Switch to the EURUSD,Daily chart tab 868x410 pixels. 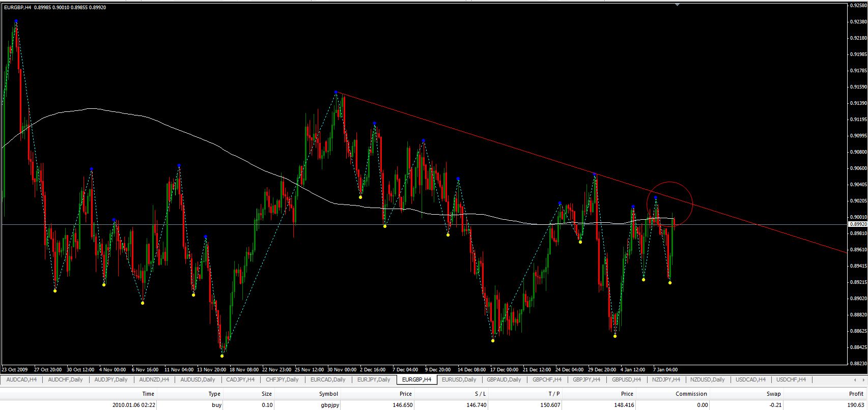(x=459, y=379)
